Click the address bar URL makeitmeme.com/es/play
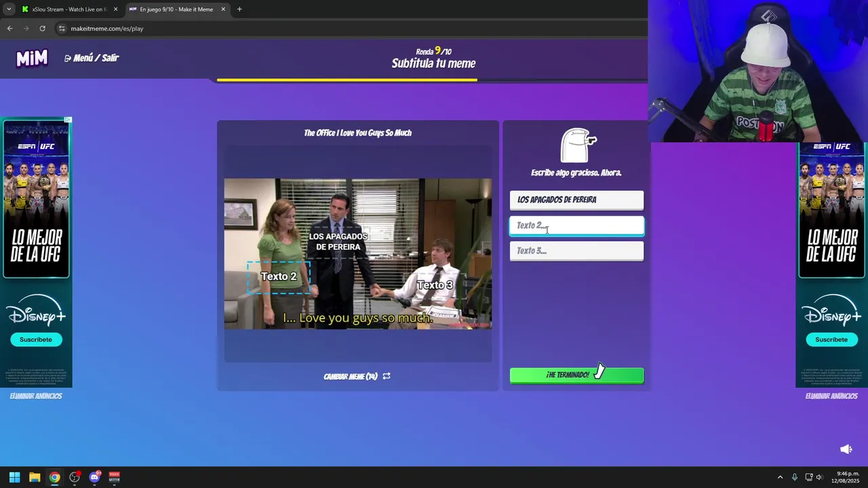The width and height of the screenshot is (868, 488). point(107,28)
